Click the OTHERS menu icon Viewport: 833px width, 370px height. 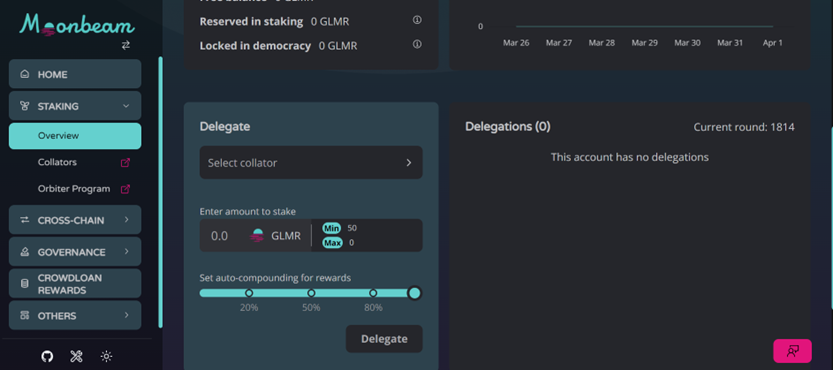point(24,316)
